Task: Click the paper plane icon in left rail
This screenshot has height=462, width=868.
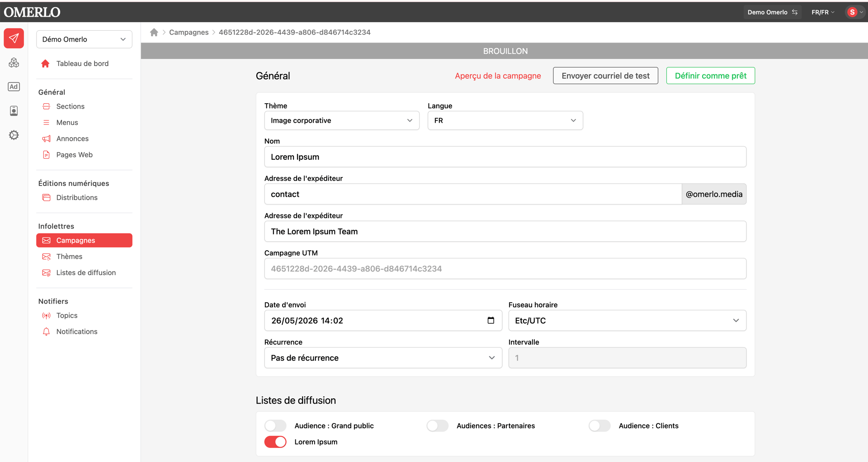Action: coord(14,38)
